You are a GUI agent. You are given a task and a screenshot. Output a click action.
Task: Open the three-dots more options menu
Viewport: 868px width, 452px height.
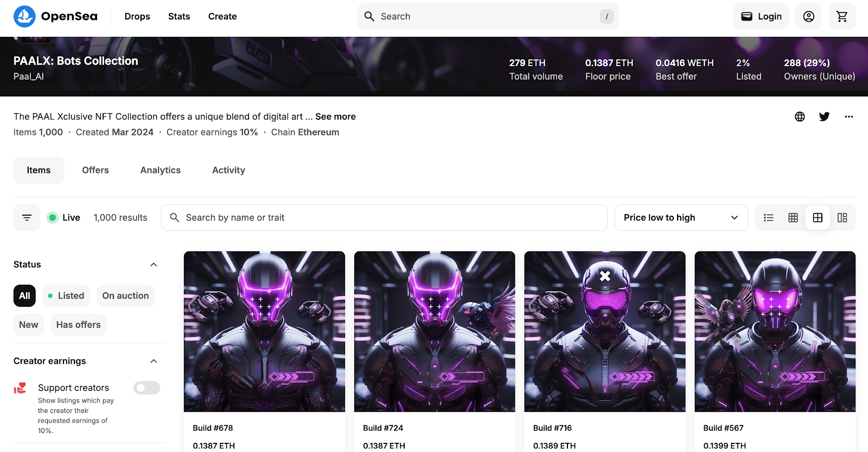(x=849, y=117)
